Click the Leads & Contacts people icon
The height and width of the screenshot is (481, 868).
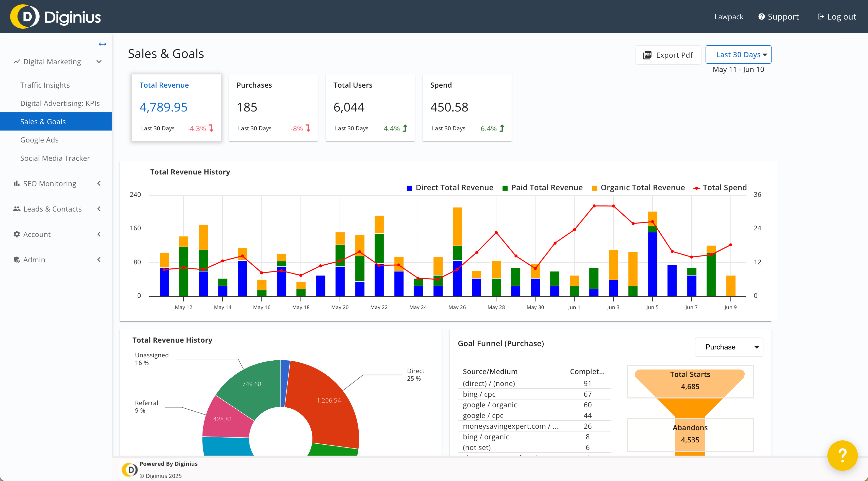pos(16,209)
